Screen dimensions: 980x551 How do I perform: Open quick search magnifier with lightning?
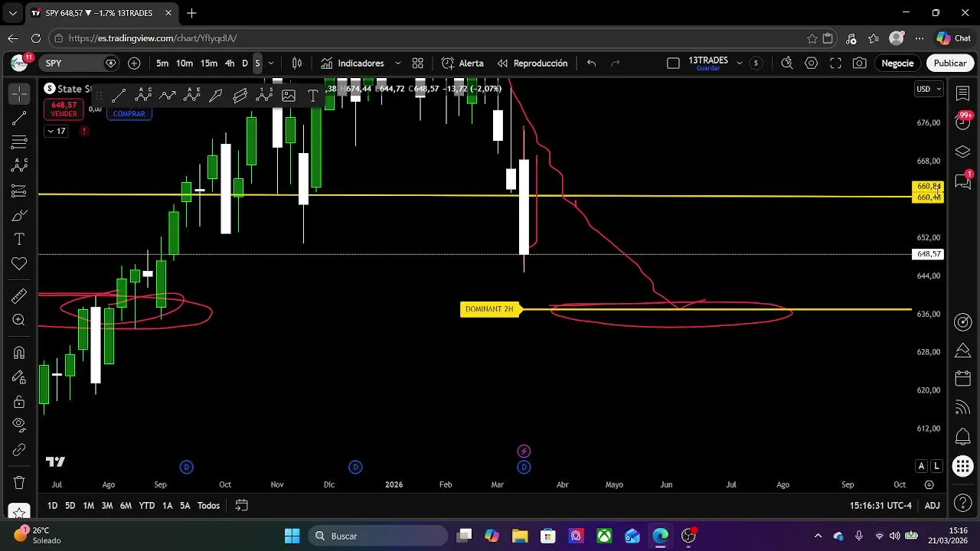pos(786,64)
